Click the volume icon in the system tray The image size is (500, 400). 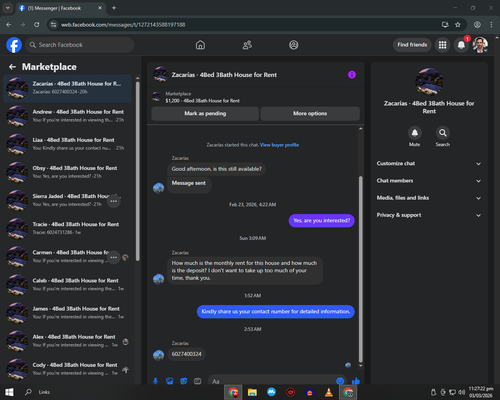pyautogui.click(x=462, y=392)
